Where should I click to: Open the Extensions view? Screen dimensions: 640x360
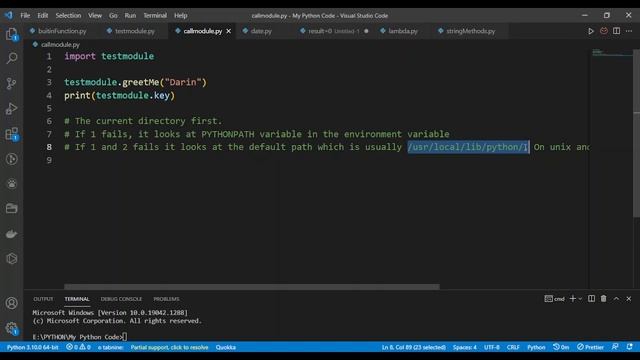point(11,134)
